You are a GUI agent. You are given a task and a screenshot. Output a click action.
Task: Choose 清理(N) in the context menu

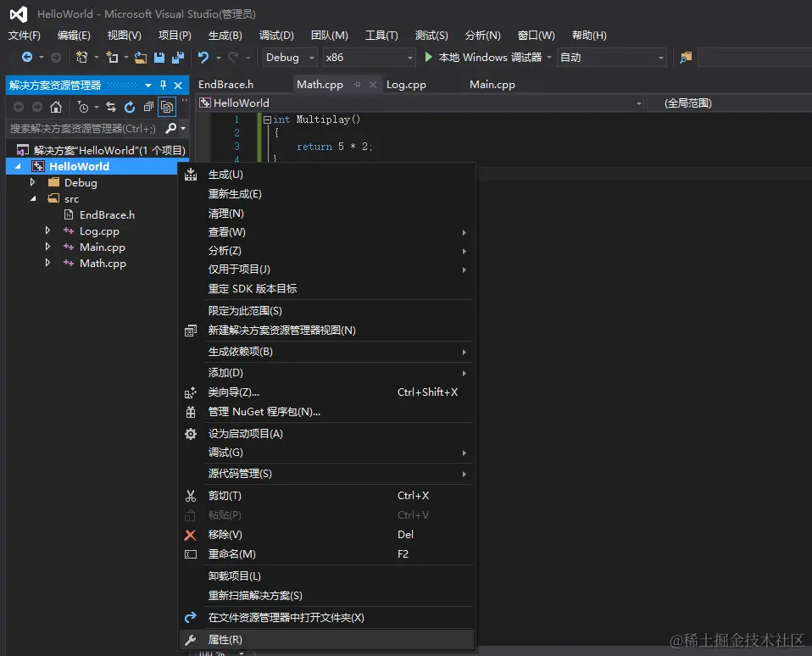(x=326, y=214)
